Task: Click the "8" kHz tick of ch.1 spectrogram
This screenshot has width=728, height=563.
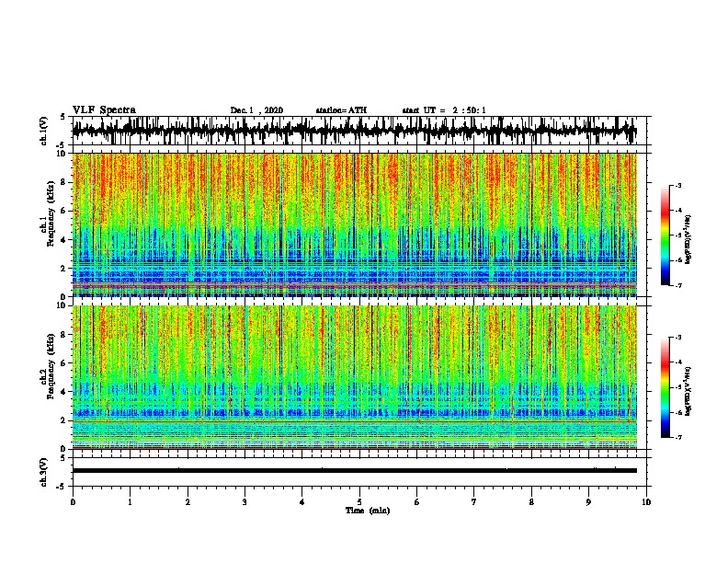Action: click(x=64, y=182)
